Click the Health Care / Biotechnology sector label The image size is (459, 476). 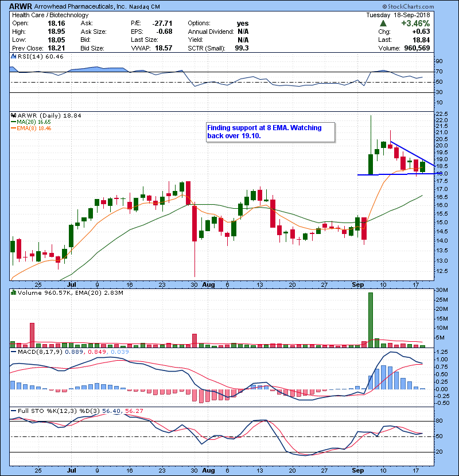50,15
